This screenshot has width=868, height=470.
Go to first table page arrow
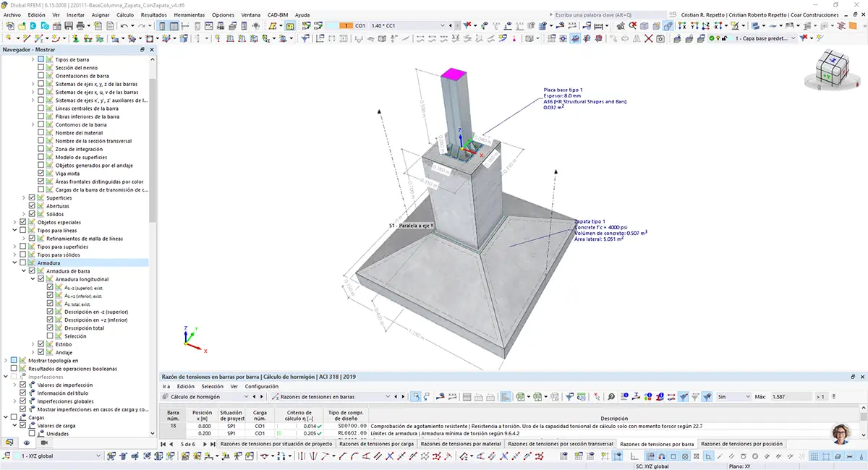coord(163,443)
